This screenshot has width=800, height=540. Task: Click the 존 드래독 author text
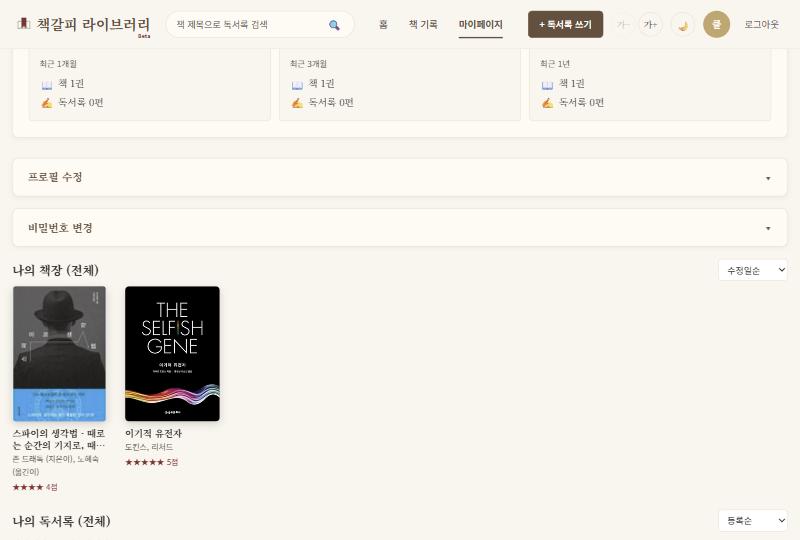(56, 465)
